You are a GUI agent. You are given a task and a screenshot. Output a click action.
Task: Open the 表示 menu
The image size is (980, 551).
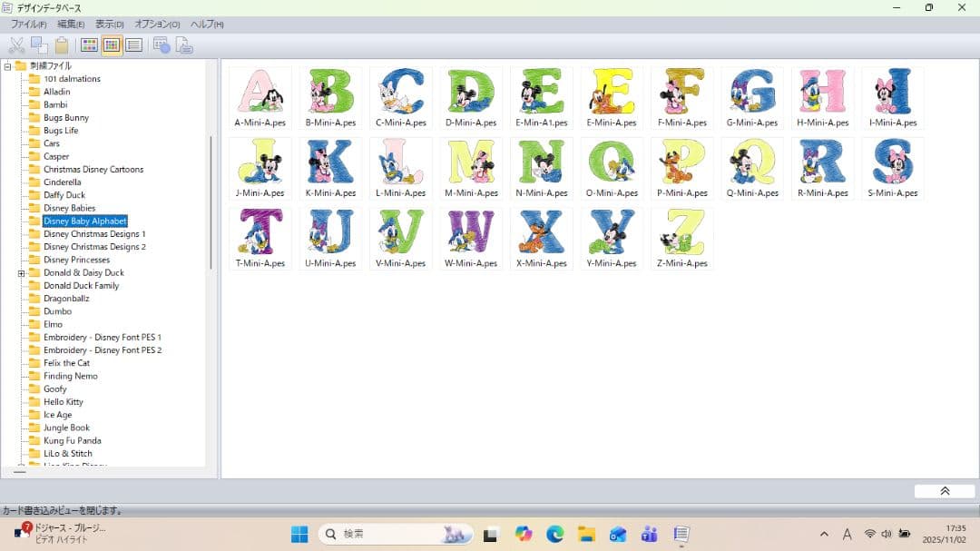tap(110, 24)
